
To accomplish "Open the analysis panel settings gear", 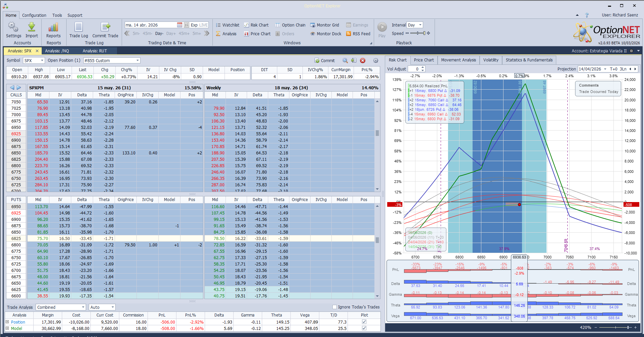I will pyautogui.click(x=376, y=60).
